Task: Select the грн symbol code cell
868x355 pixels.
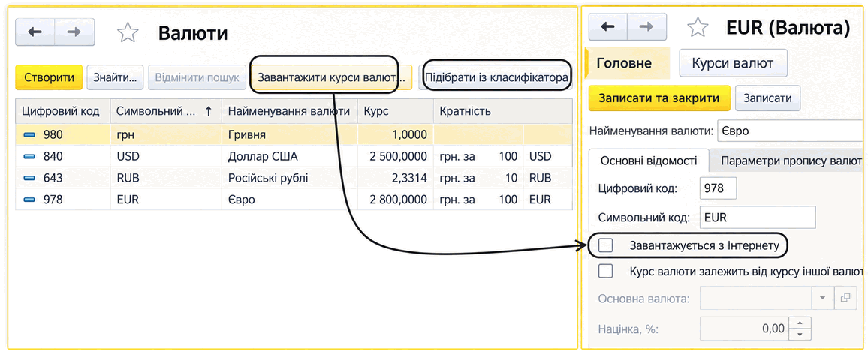Action: [x=165, y=134]
